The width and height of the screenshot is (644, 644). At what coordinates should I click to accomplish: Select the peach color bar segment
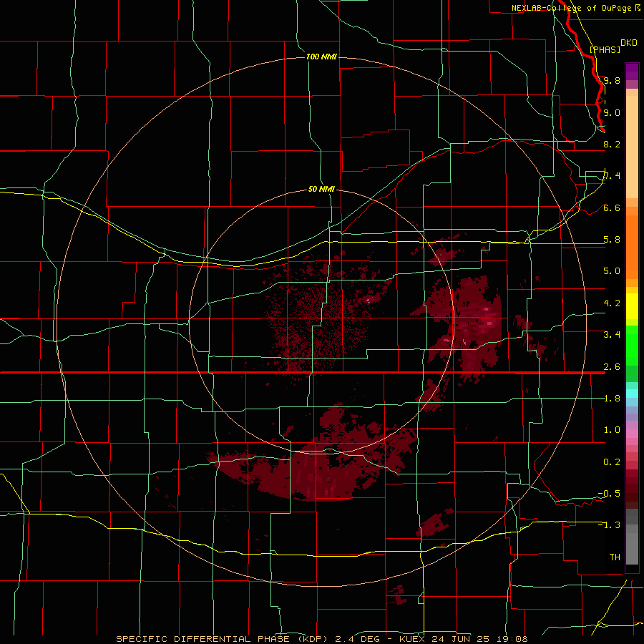click(632, 147)
